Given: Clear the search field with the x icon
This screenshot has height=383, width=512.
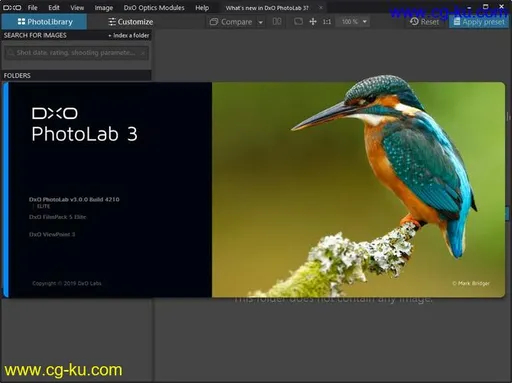Looking at the screenshot, I should pyautogui.click(x=143, y=53).
